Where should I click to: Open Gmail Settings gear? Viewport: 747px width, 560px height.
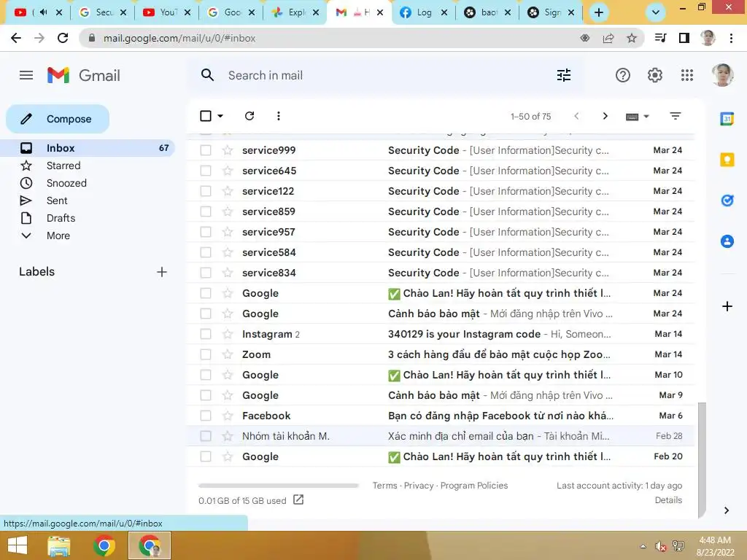654,75
